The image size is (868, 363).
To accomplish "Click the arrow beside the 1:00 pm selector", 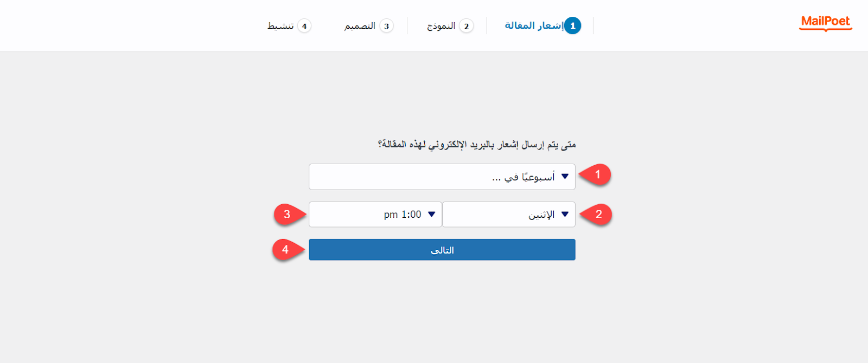I will [431, 215].
